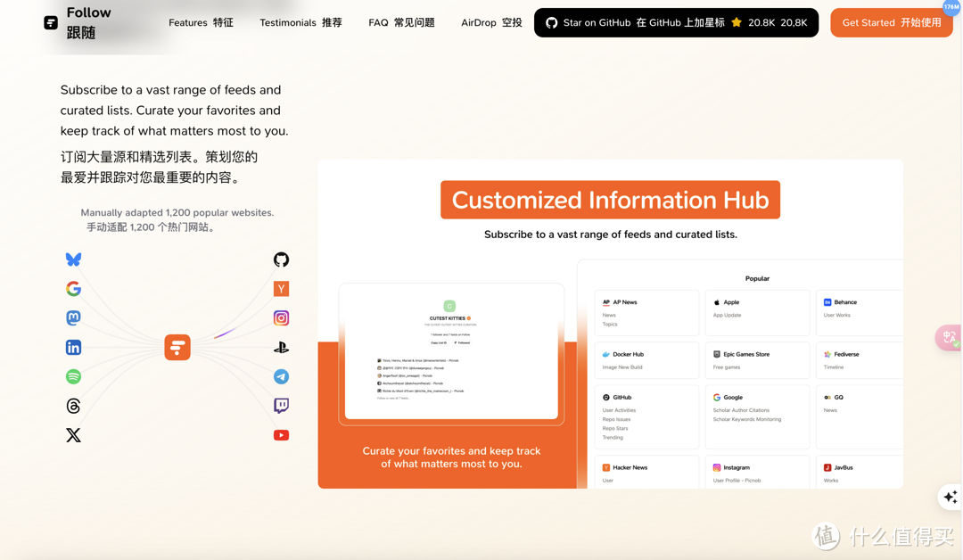Click 'Manually adapted 1,200 popular websites' text
This screenshot has width=963, height=560.
pyautogui.click(x=177, y=212)
